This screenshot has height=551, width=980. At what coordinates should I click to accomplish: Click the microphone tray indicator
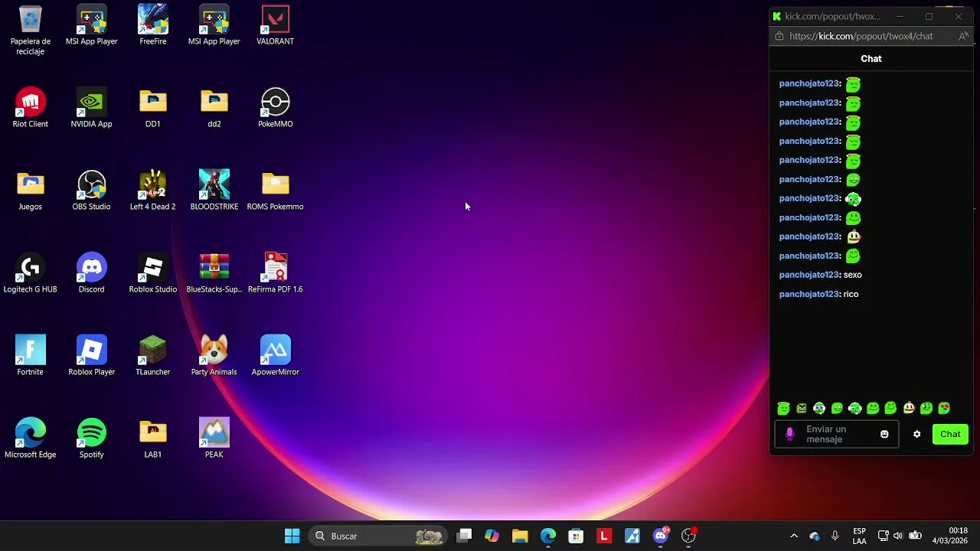(x=835, y=536)
